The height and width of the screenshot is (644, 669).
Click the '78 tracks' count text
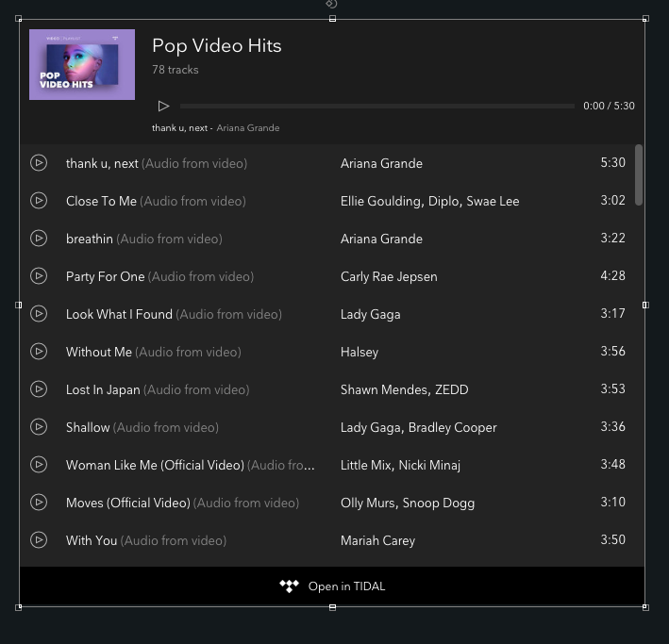176,70
